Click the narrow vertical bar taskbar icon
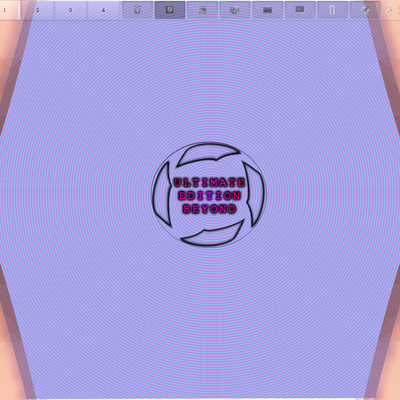This screenshot has width=400, height=400. [332, 10]
